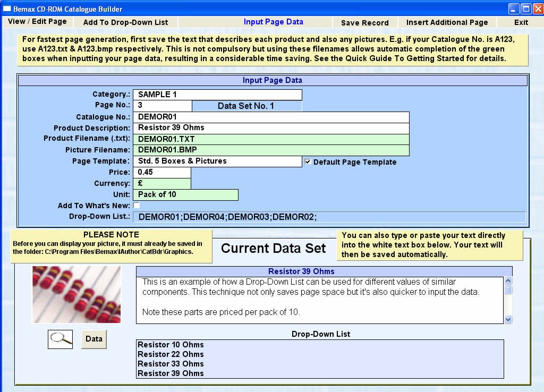Click the Unit field Pack of 10
Viewport: 544px width, 392px height.
point(185,194)
